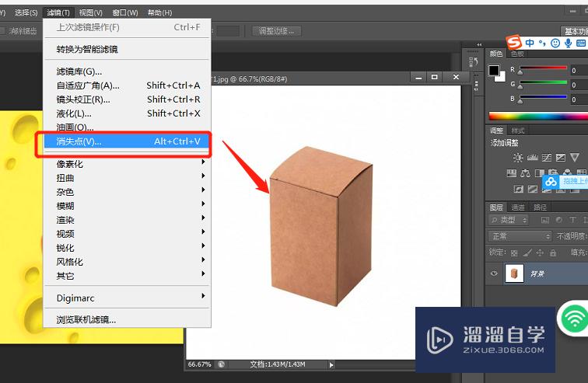Expand the 扭曲 submenu
Image resolution: width=588 pixels, height=383 pixels.
[128, 178]
